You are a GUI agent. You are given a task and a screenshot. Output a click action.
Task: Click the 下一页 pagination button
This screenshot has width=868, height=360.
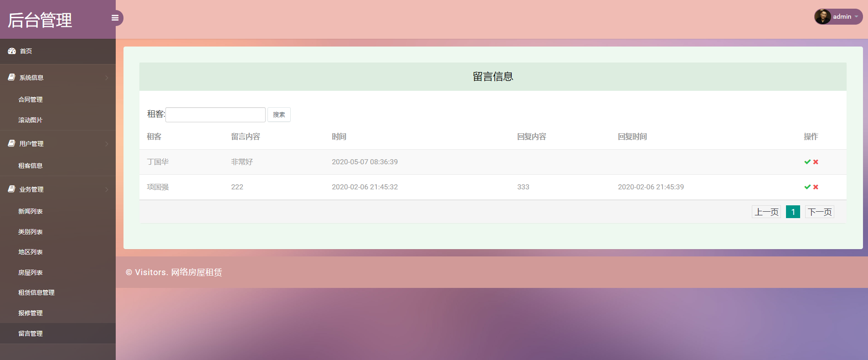coord(820,212)
